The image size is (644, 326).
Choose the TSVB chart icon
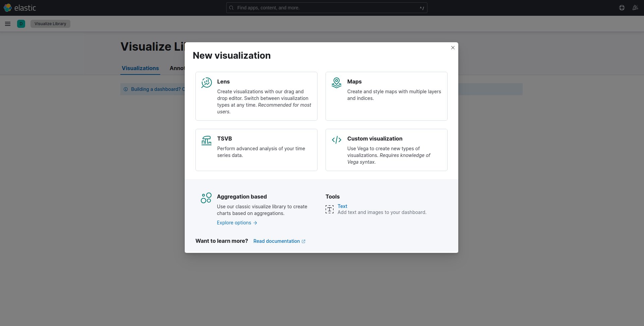pos(206,140)
